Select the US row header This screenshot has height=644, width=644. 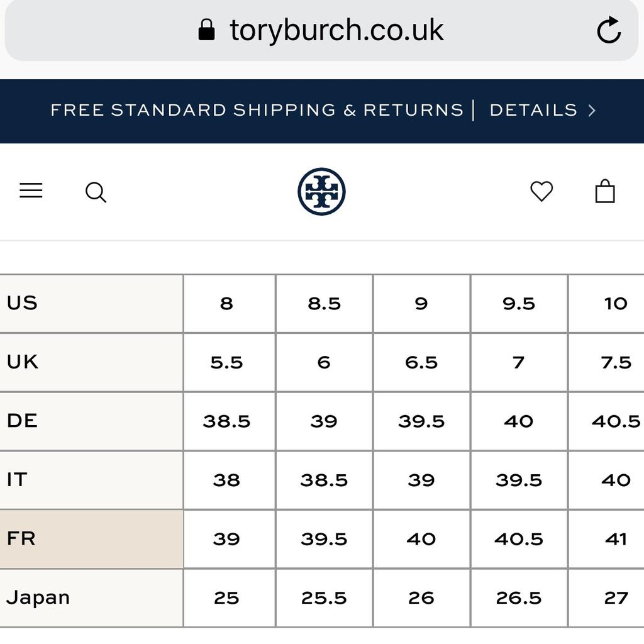point(91,303)
